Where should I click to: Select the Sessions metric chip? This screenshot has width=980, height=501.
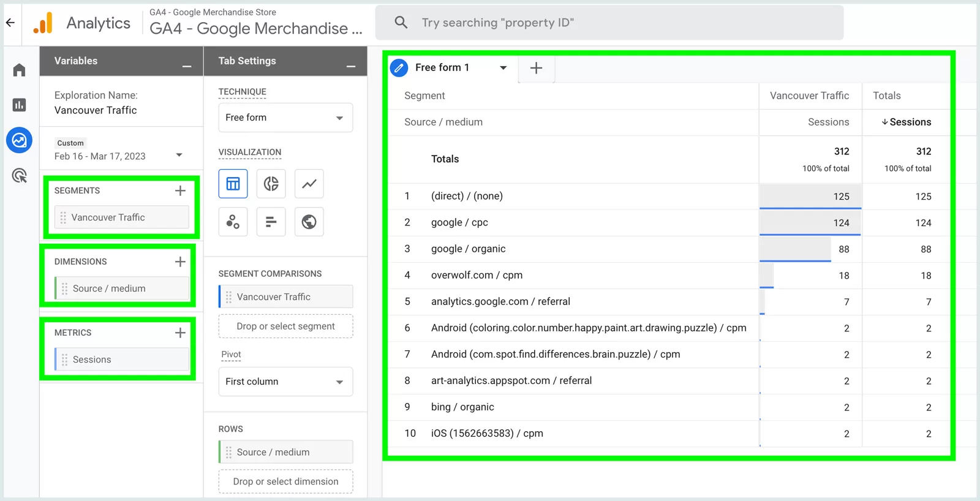point(122,360)
